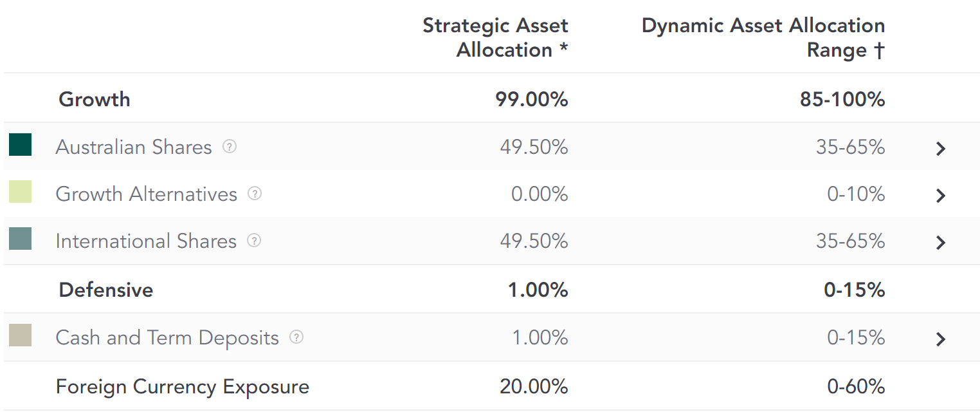Click the beige Cash and Term Deposits swatch
Viewport: 980px width, 412px height.
pos(20,335)
